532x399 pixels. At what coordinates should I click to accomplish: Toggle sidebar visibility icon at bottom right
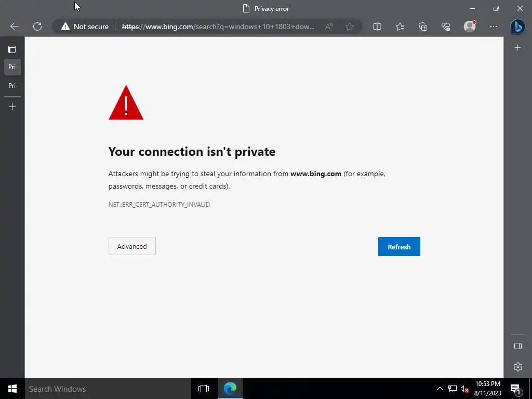[x=518, y=346]
